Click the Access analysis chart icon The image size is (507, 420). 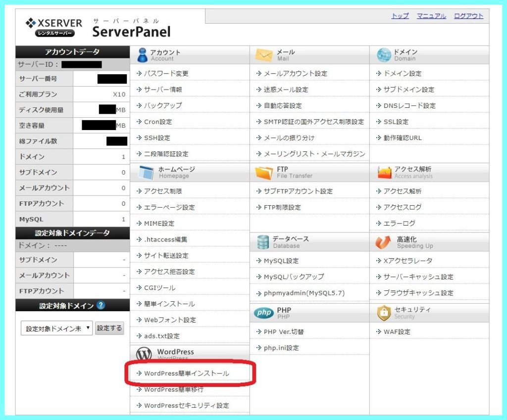[384, 172]
